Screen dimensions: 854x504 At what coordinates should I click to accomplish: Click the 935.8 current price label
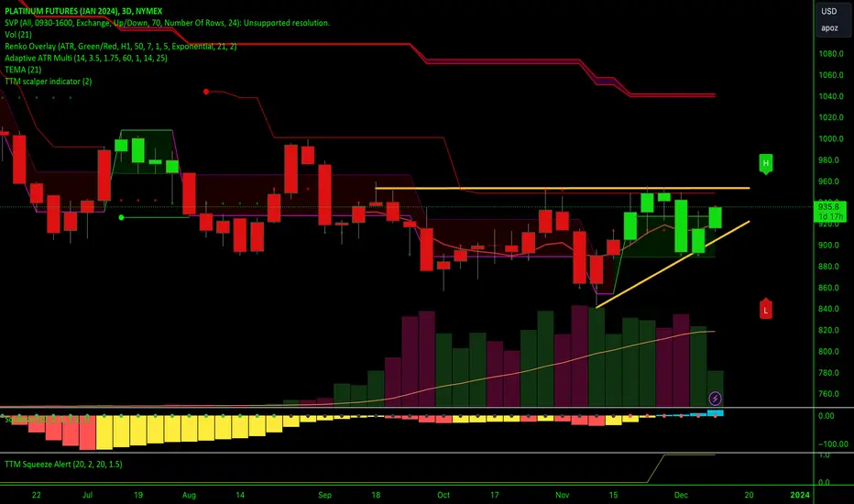click(828, 207)
